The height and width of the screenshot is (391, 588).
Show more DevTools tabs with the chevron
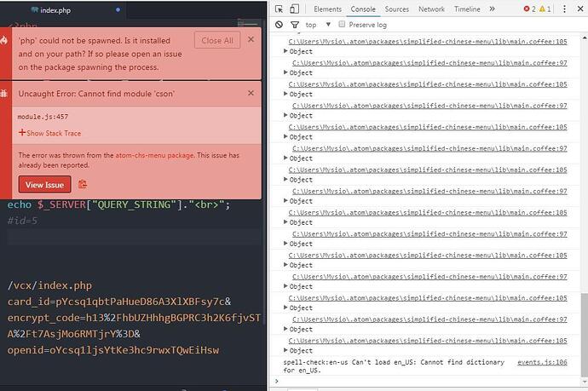(x=492, y=9)
